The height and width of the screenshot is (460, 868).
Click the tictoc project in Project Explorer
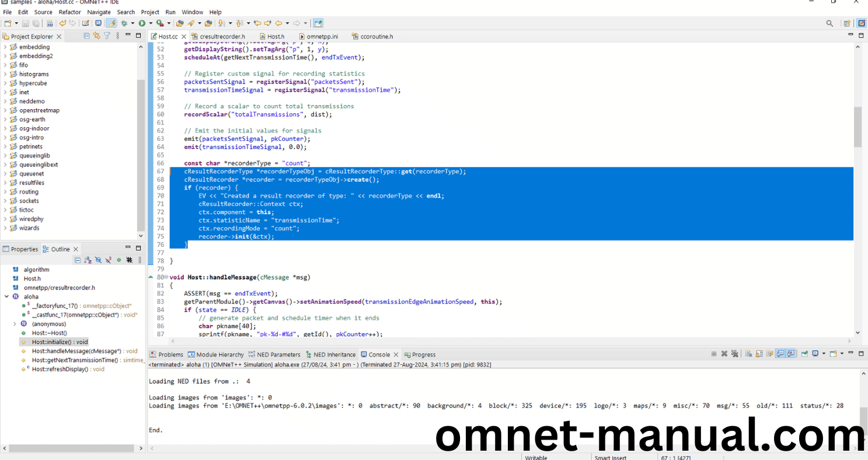tap(26, 210)
